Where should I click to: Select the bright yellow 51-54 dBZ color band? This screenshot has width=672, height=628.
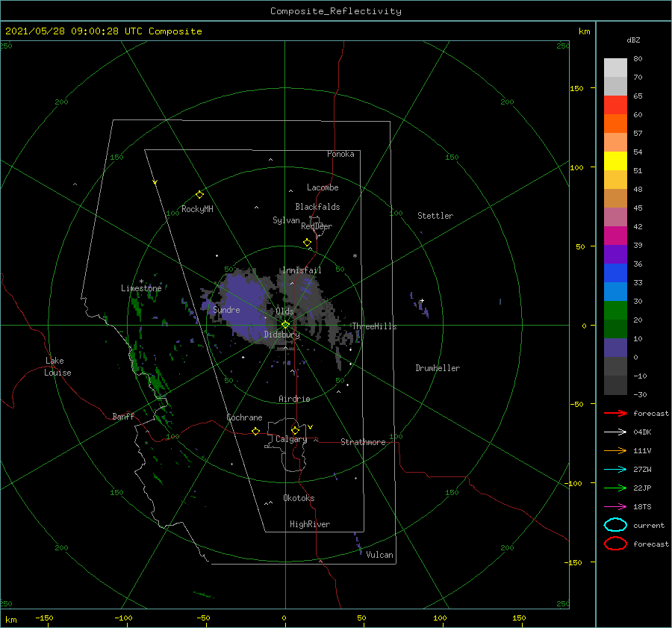pos(615,161)
